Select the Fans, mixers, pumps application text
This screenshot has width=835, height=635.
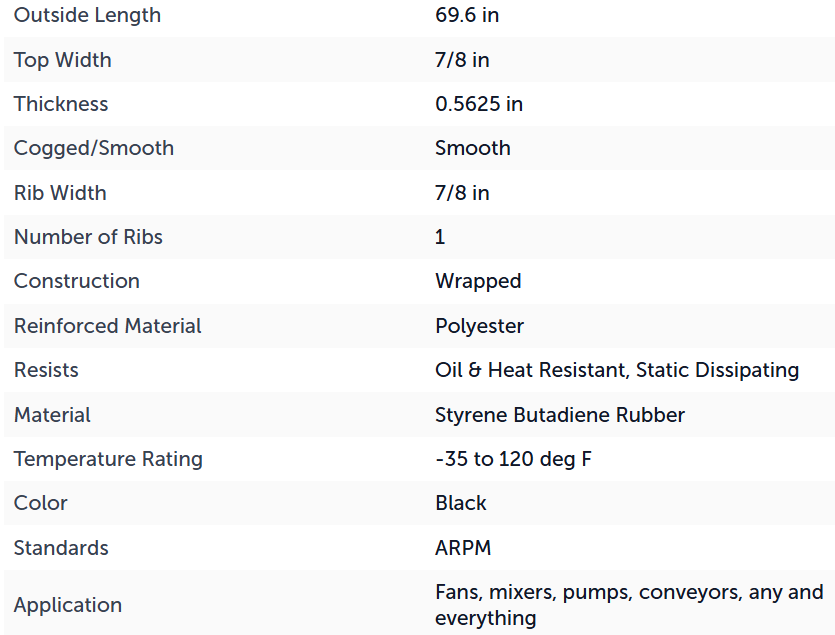[x=534, y=592]
